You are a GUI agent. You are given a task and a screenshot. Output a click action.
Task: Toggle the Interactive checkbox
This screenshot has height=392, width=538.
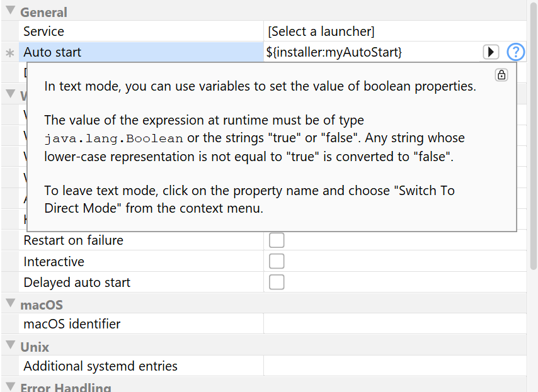click(277, 261)
